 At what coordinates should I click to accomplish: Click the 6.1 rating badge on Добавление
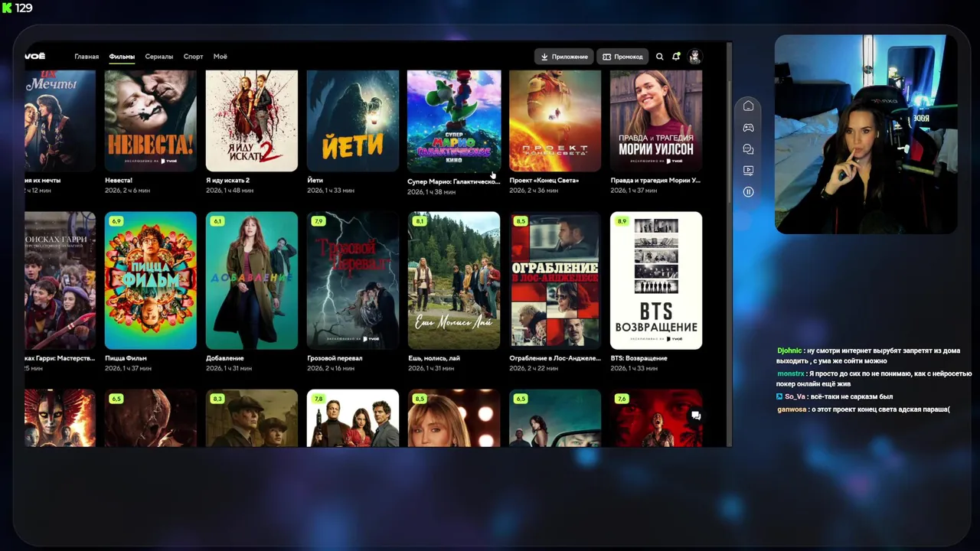(217, 221)
